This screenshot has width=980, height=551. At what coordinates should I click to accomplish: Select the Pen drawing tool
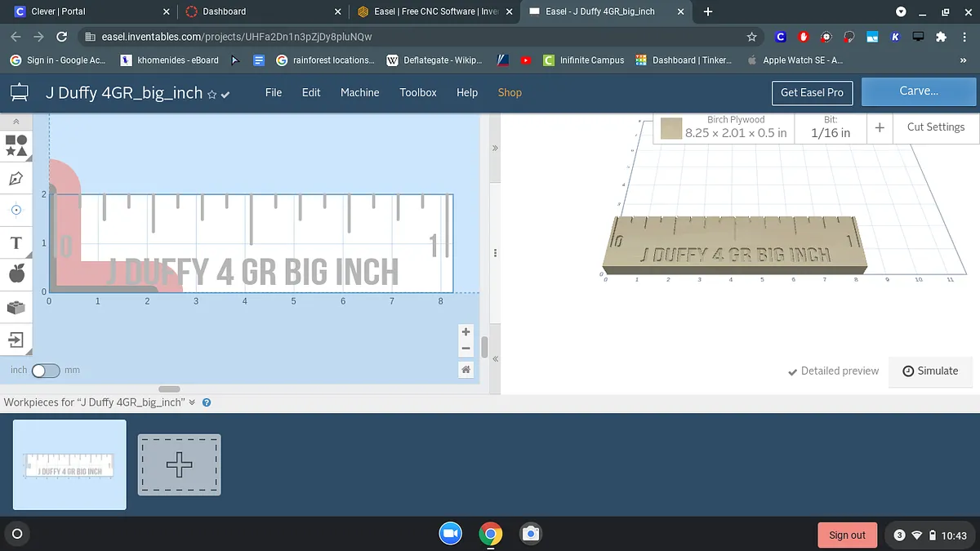coord(16,178)
